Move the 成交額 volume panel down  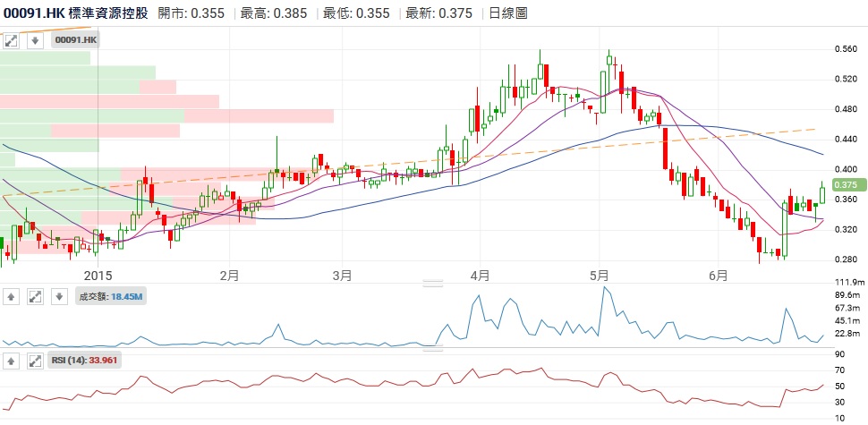coord(59,296)
